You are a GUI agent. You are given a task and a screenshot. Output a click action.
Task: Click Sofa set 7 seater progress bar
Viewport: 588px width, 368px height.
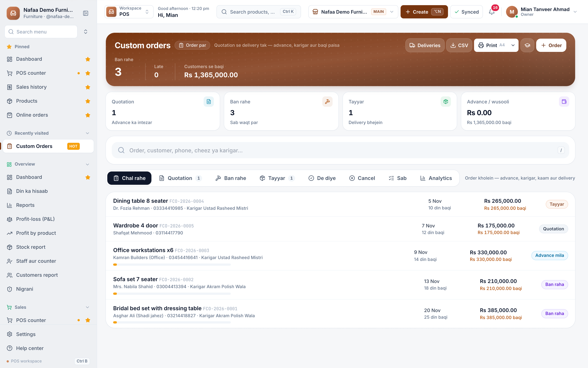tap(172, 293)
